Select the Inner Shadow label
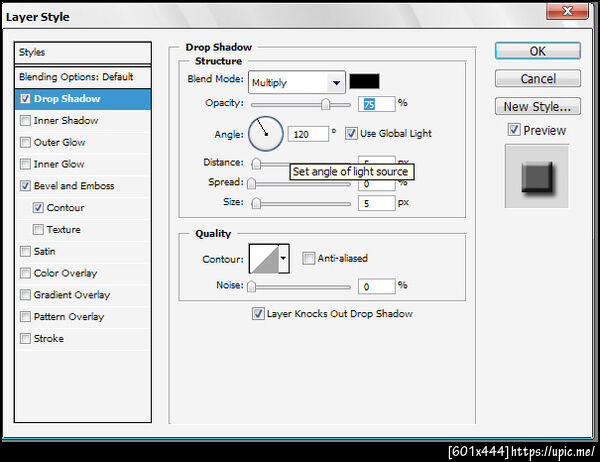Viewport: 600px width, 462px height. coord(66,121)
